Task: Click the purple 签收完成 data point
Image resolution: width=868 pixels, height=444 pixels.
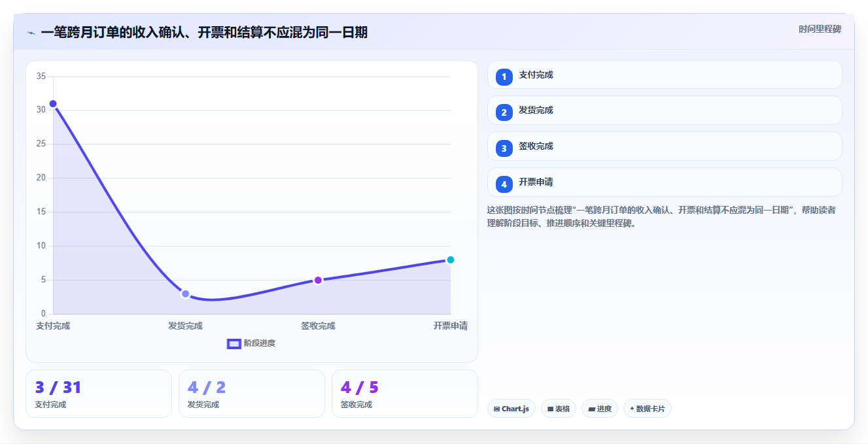Action: (318, 280)
